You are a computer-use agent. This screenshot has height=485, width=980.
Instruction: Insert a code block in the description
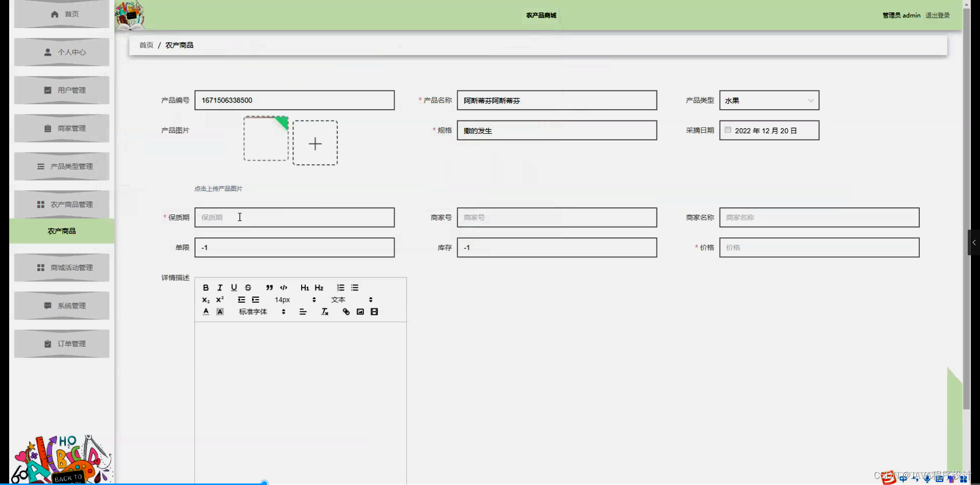(x=284, y=287)
